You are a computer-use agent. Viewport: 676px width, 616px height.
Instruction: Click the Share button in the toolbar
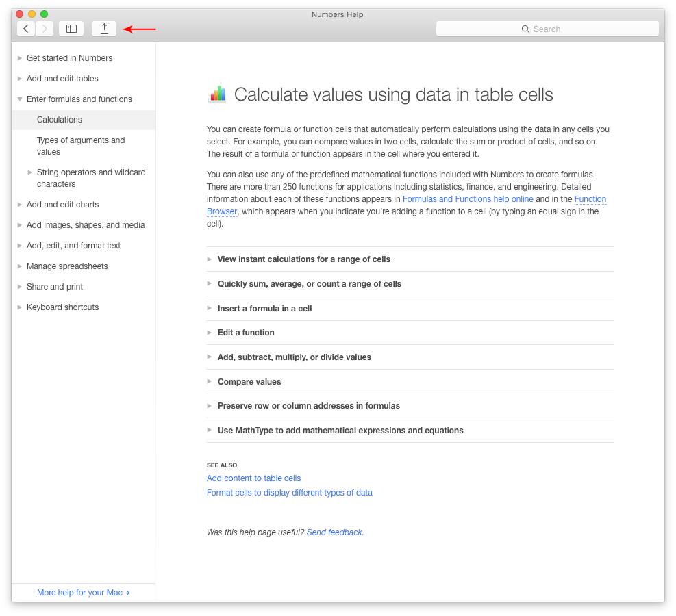pyautogui.click(x=104, y=29)
